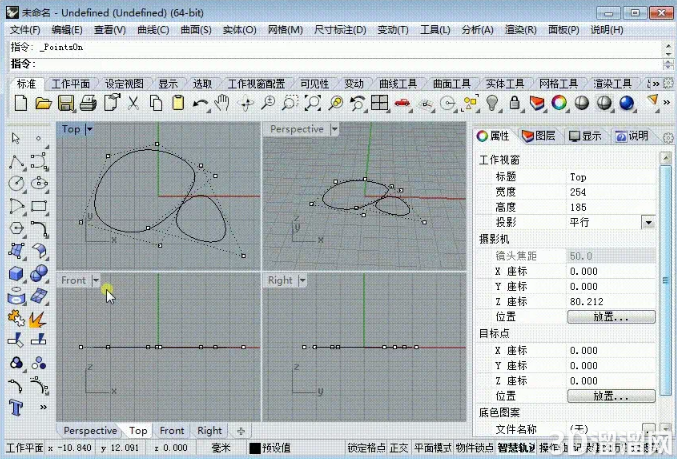Click the boolean union spheres icon
The image size is (677, 459).
pos(39,273)
